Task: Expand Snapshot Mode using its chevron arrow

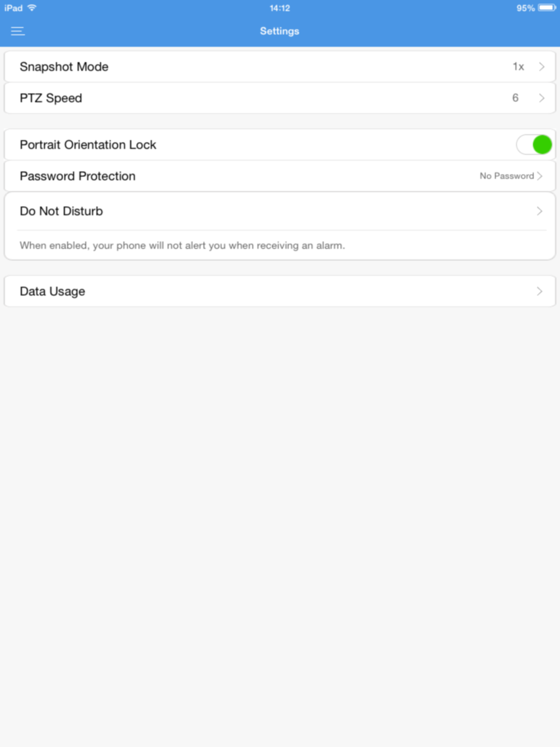Action: [542, 67]
